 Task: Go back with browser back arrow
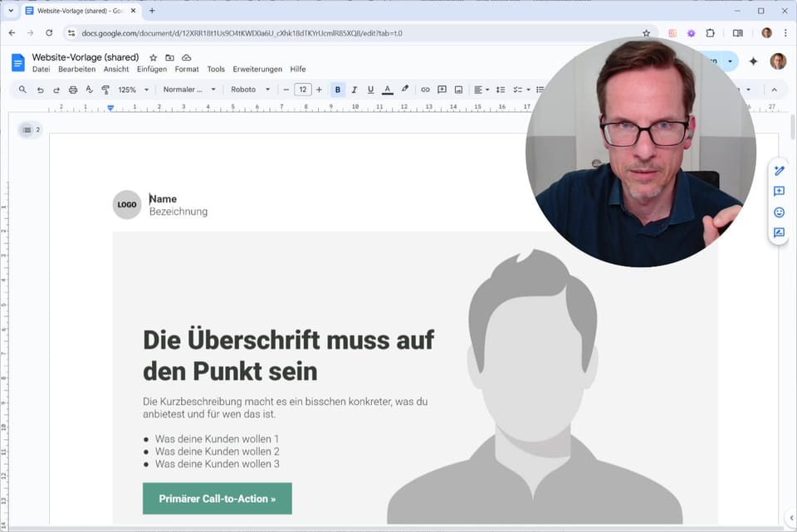coord(12,33)
